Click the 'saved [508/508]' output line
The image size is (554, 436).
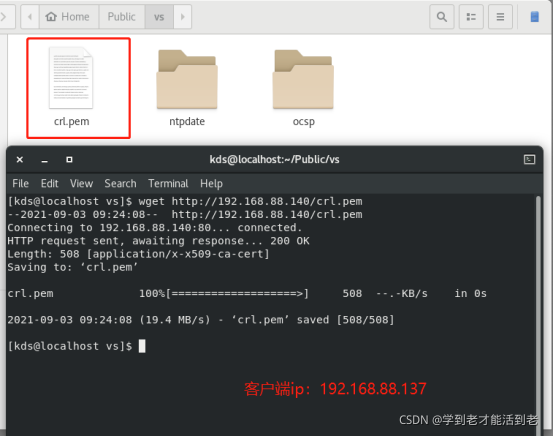[x=201, y=320]
